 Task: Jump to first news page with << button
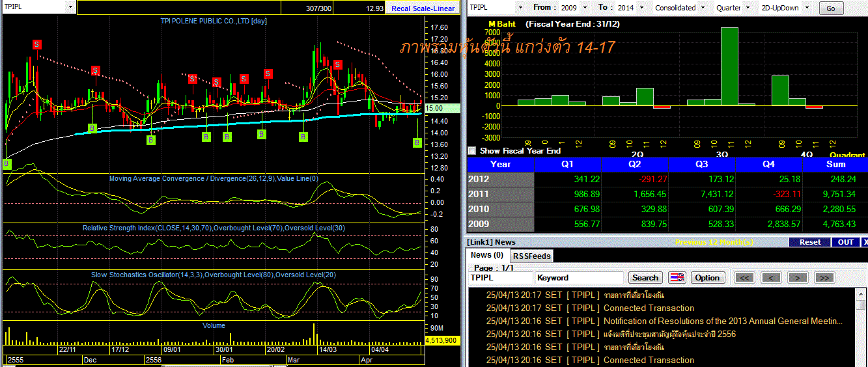tap(746, 277)
